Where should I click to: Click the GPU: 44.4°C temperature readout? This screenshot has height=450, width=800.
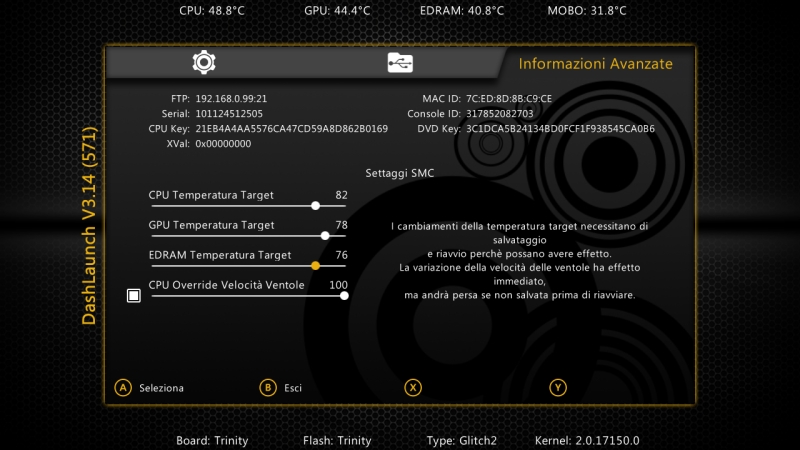tap(337, 11)
